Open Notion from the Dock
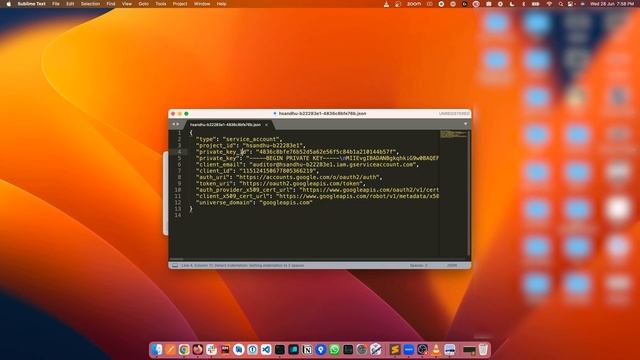 coord(307,349)
